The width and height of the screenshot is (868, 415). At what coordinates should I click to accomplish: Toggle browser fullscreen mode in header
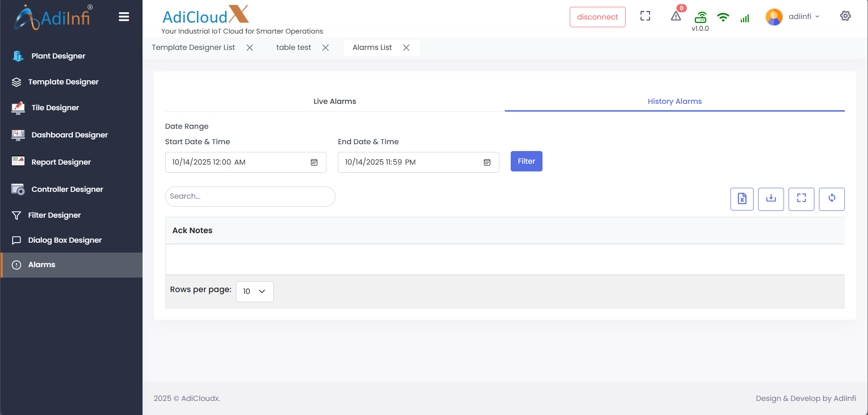(x=645, y=16)
